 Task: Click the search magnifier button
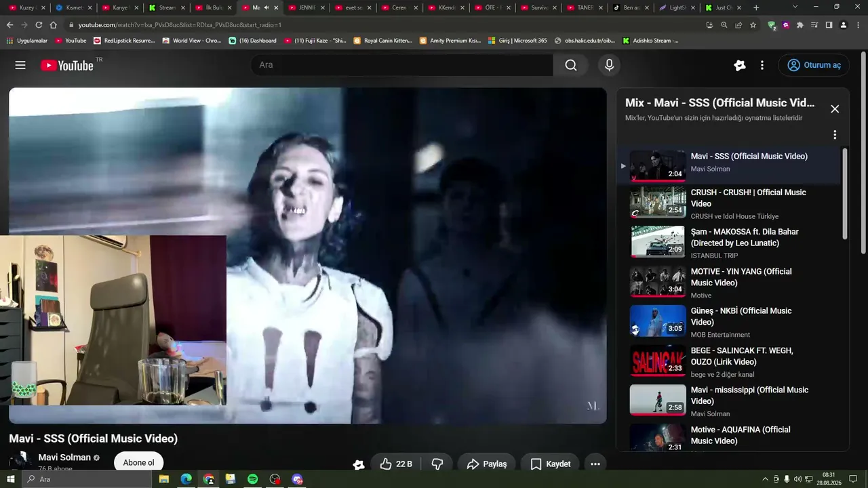tap(571, 65)
